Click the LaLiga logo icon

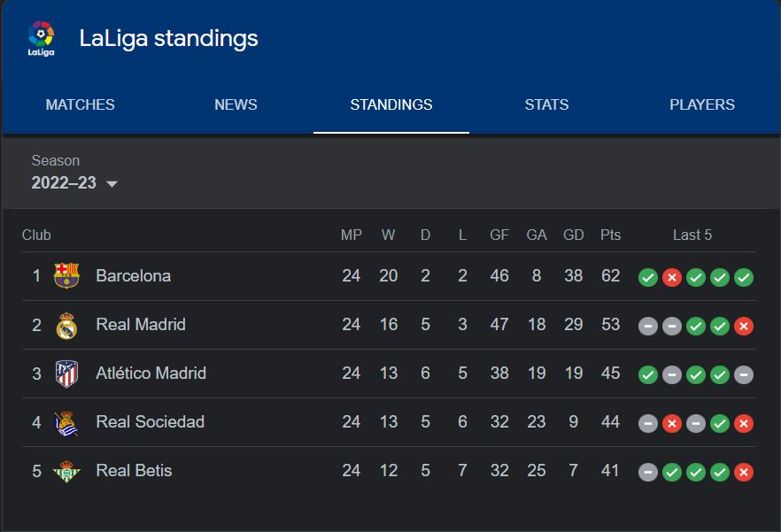coord(41,38)
